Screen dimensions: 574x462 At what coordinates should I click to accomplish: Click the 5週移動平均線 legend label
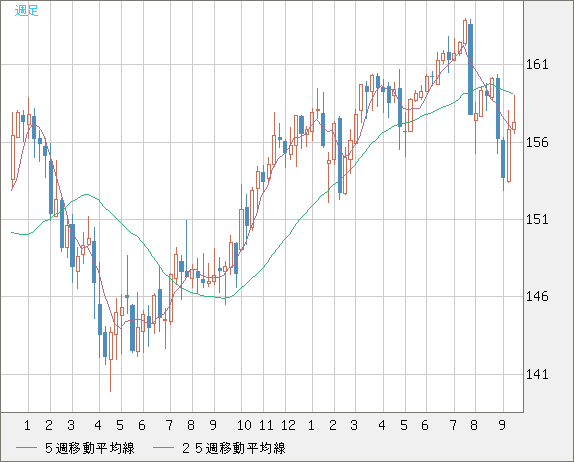(90, 448)
